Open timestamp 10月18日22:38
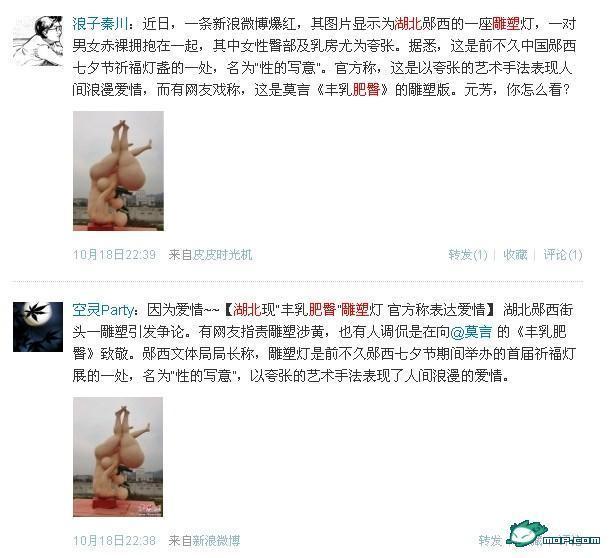Image resolution: width=610 pixels, height=558 pixels. 114,540
